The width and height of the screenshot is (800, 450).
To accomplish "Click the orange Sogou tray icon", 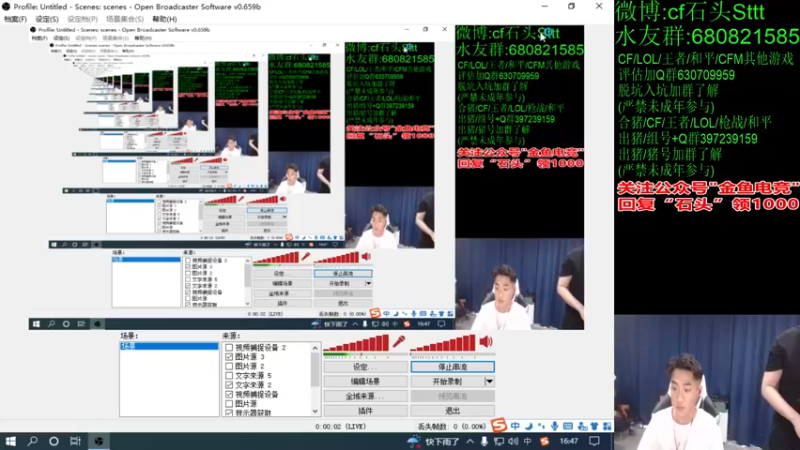I will tap(544, 441).
